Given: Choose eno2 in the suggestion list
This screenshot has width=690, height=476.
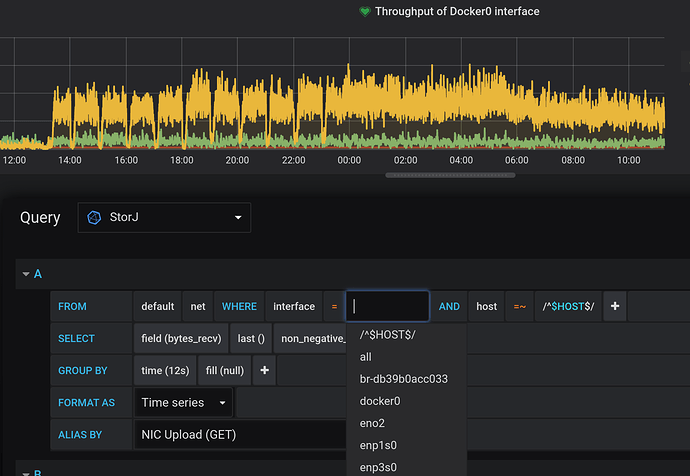Looking at the screenshot, I should click(x=373, y=423).
